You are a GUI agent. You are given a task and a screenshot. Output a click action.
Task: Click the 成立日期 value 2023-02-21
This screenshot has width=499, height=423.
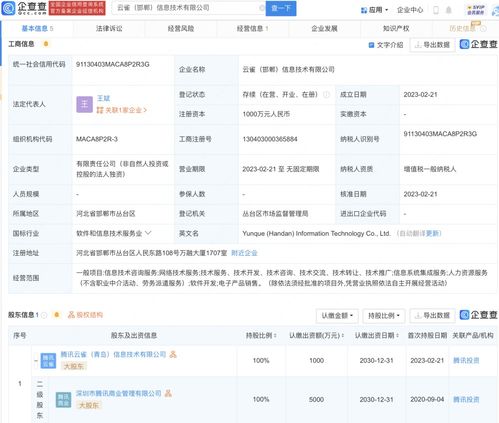click(x=420, y=95)
